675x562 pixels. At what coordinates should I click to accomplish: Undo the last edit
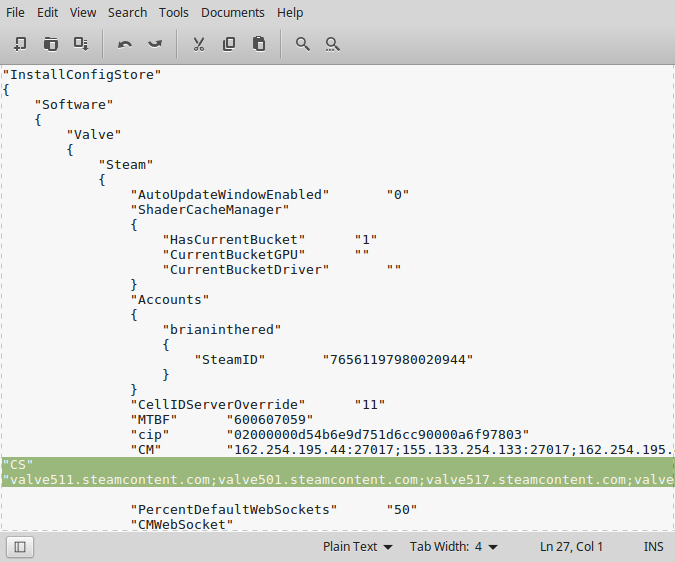click(x=125, y=44)
